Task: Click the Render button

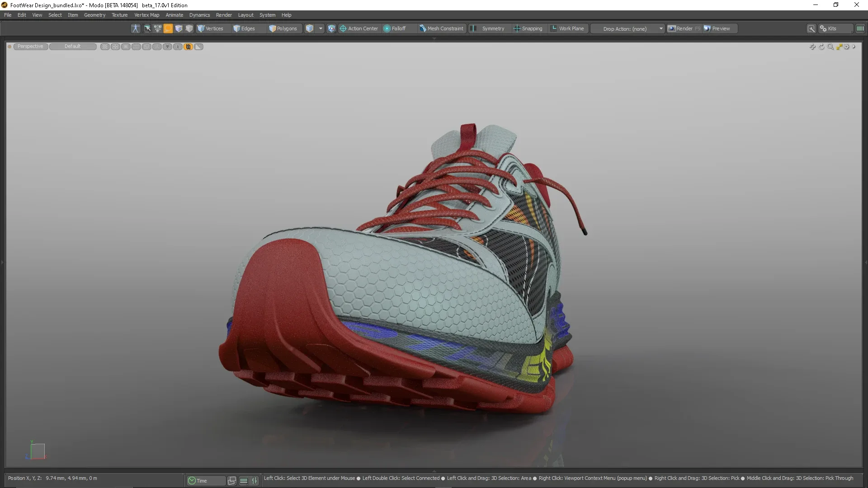Action: click(684, 28)
